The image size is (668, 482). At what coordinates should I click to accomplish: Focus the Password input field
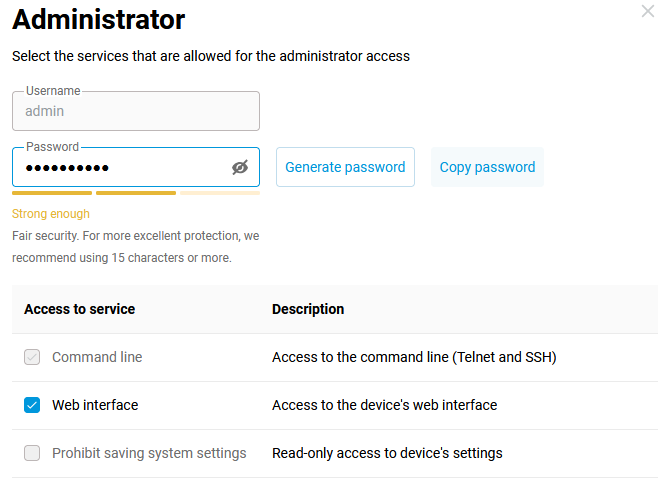[x=120, y=167]
